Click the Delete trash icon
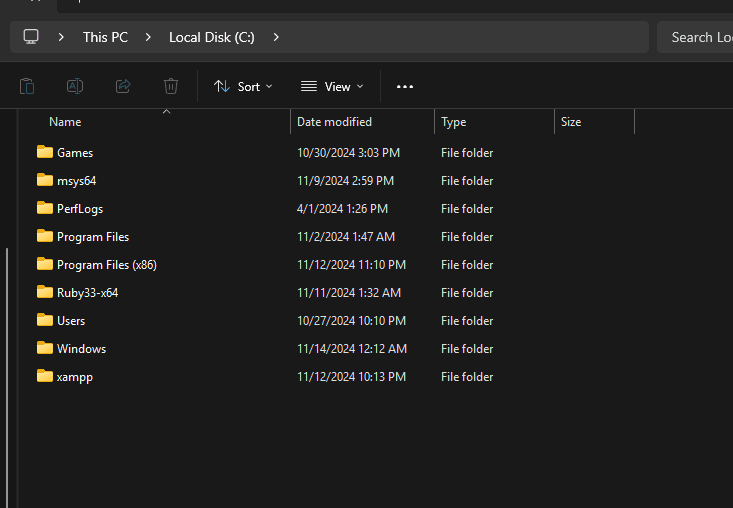Viewport: 733px width, 508px height. (x=171, y=86)
